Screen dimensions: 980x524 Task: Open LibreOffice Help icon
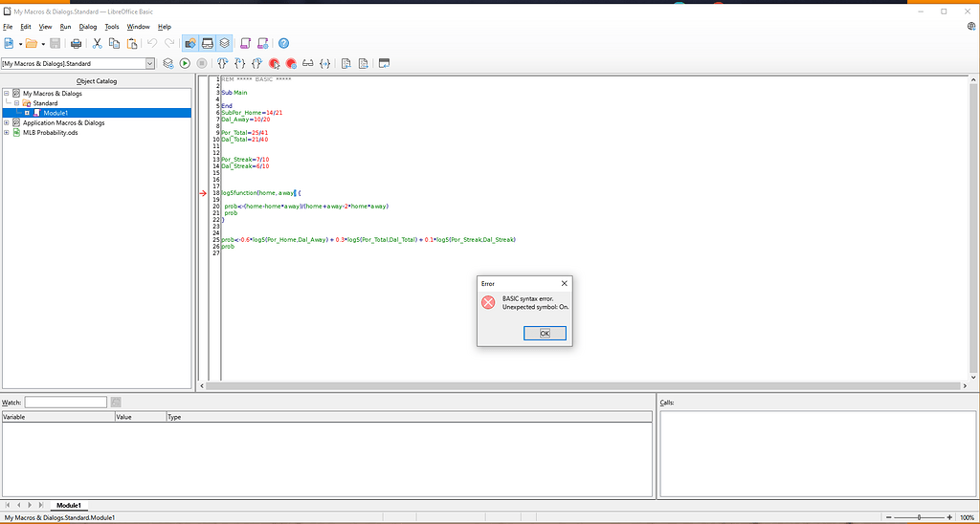(x=283, y=43)
